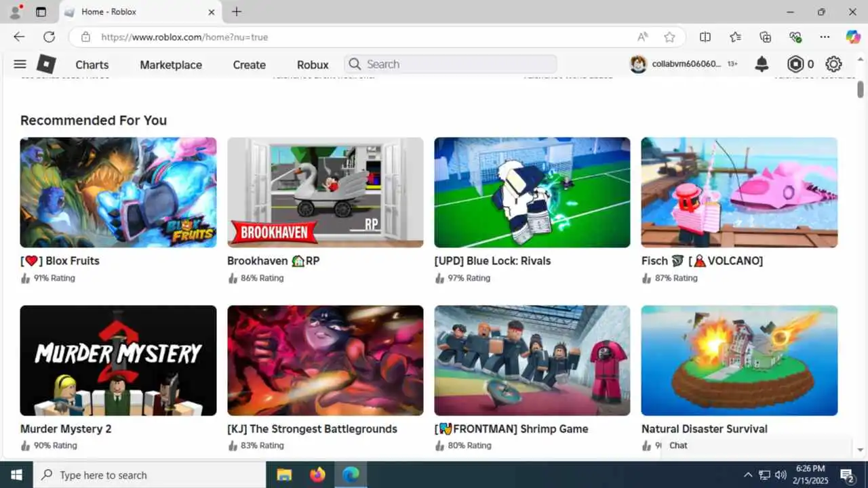Open a new browser tab
Viewport: 868px width, 488px height.
coord(236,12)
